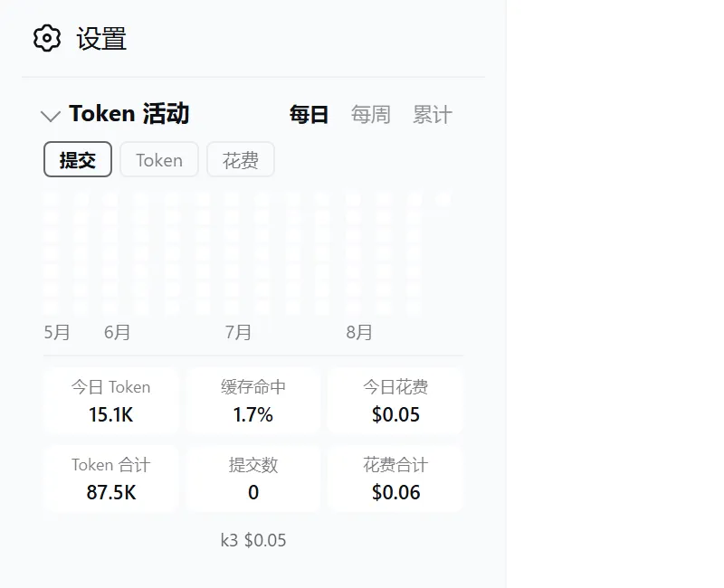Click the 5月 month label

(57, 332)
